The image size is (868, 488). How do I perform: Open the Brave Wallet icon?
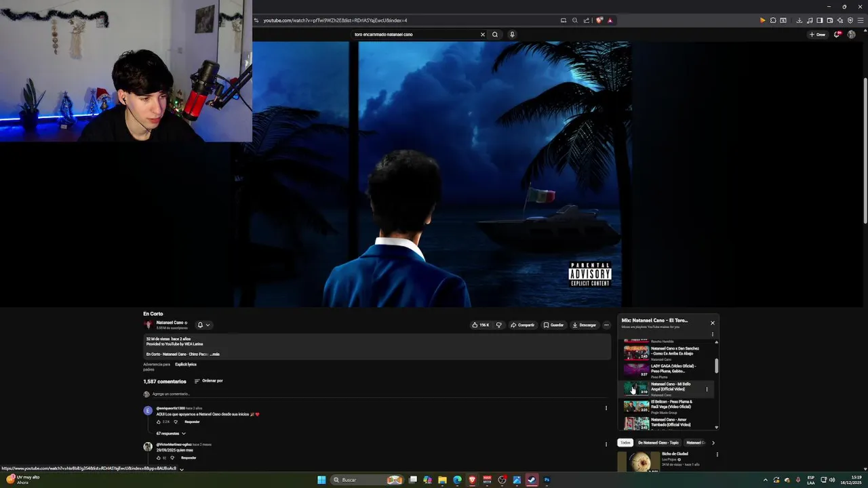(x=829, y=20)
